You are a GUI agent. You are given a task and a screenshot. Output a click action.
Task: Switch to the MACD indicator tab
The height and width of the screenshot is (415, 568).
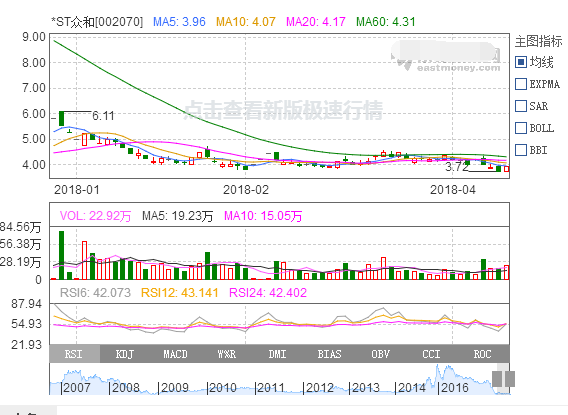[175, 354]
